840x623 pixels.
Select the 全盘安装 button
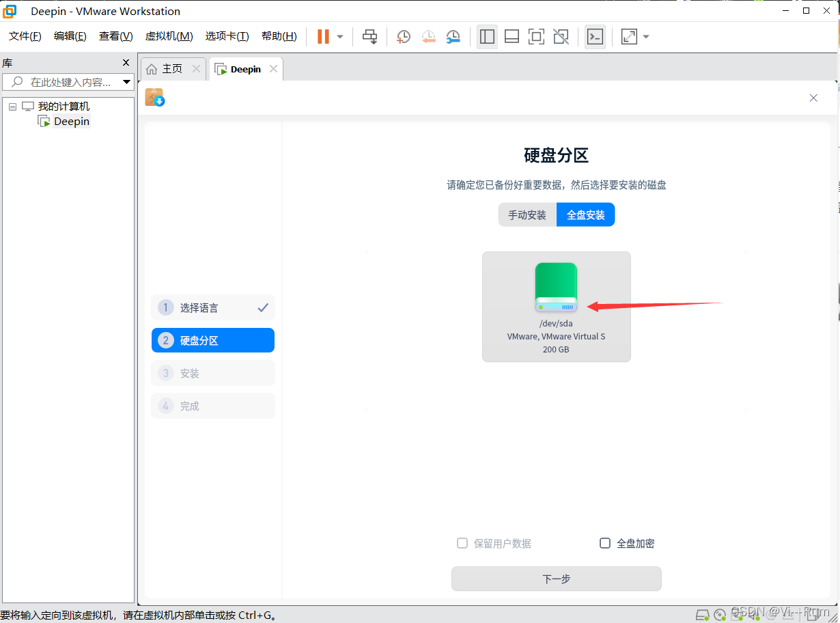click(585, 215)
